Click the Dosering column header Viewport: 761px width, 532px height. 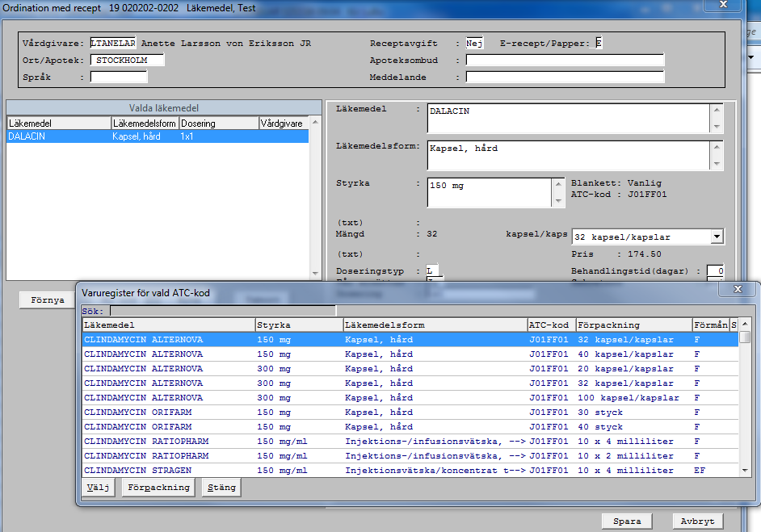219,124
